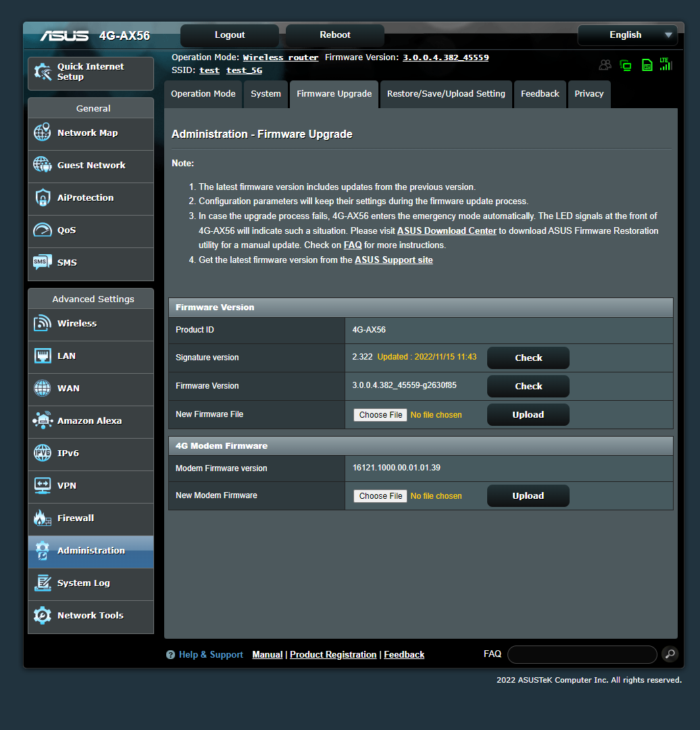
Task: Open the ASUS Support site link
Action: click(394, 260)
